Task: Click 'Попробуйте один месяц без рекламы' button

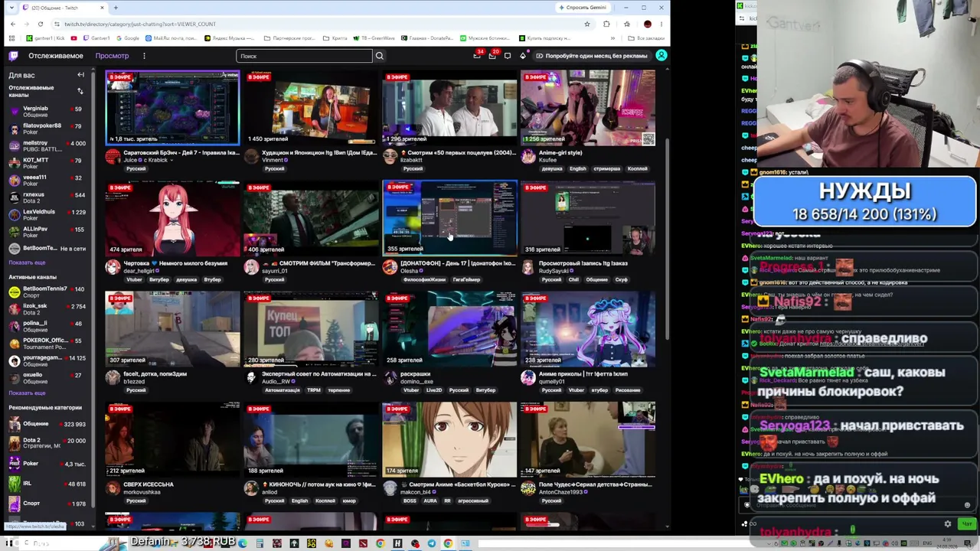Action: (x=592, y=56)
